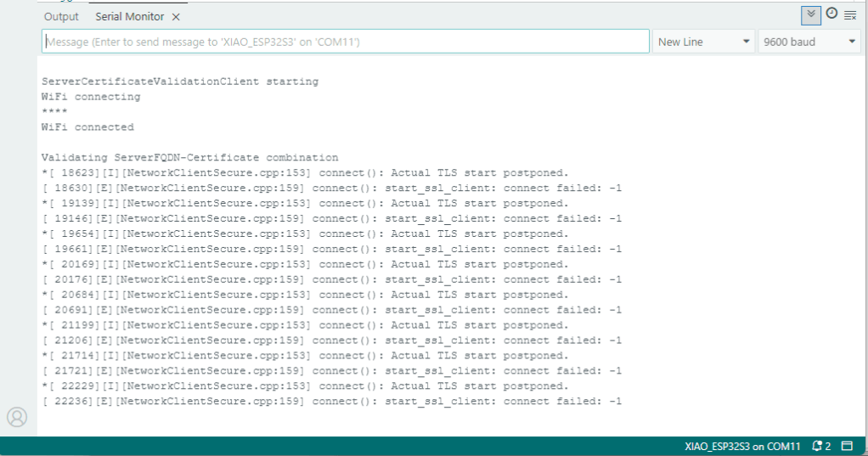Open the notifications bell in status bar
The width and height of the screenshot is (868, 456).
(x=820, y=446)
